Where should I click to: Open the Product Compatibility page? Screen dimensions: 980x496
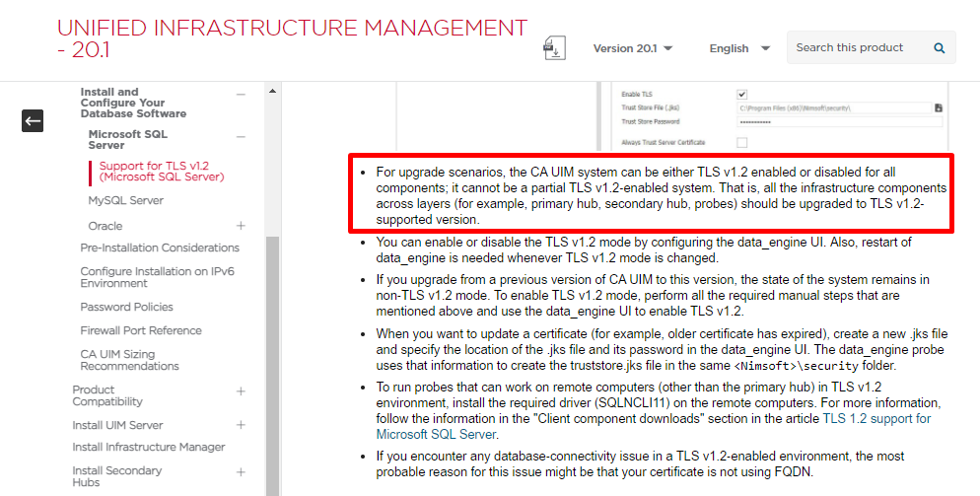tap(107, 395)
